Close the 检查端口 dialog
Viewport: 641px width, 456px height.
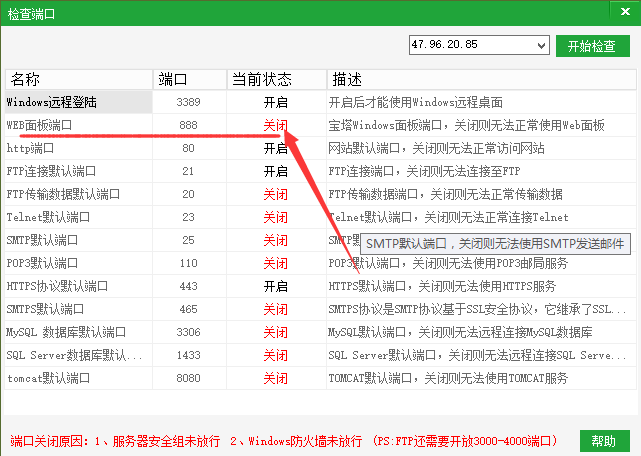625,12
